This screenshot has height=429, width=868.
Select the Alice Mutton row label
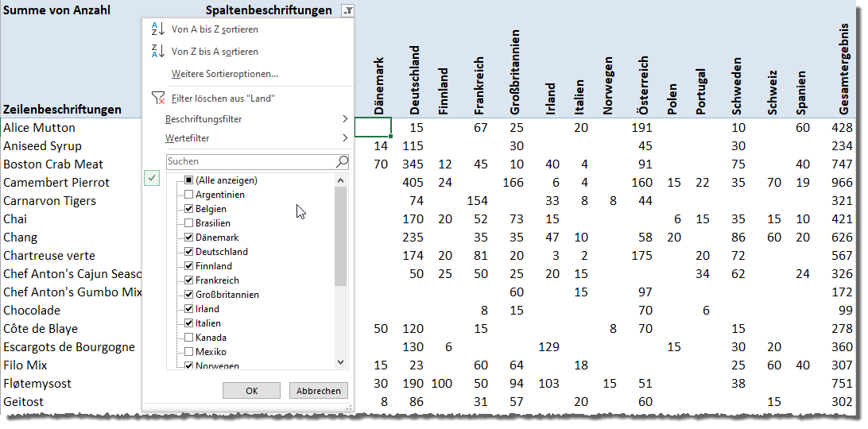tap(40, 128)
